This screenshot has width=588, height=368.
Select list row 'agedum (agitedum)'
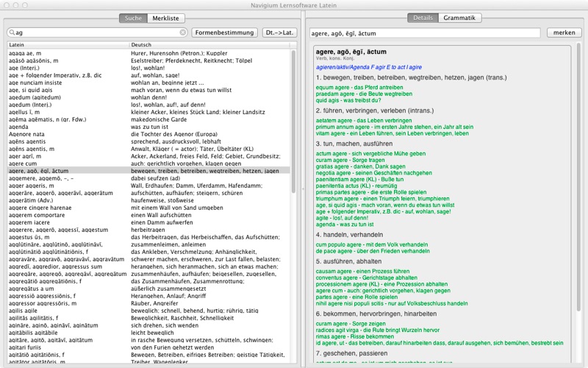point(148,97)
